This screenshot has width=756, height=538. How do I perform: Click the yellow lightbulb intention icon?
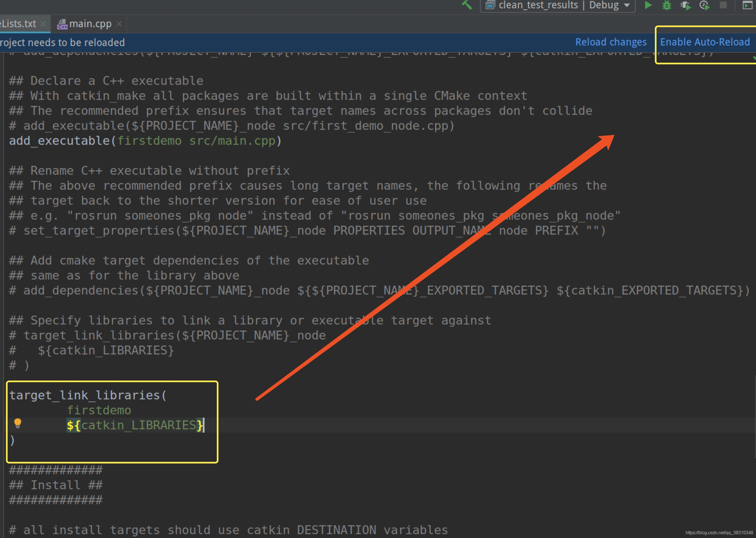point(17,423)
